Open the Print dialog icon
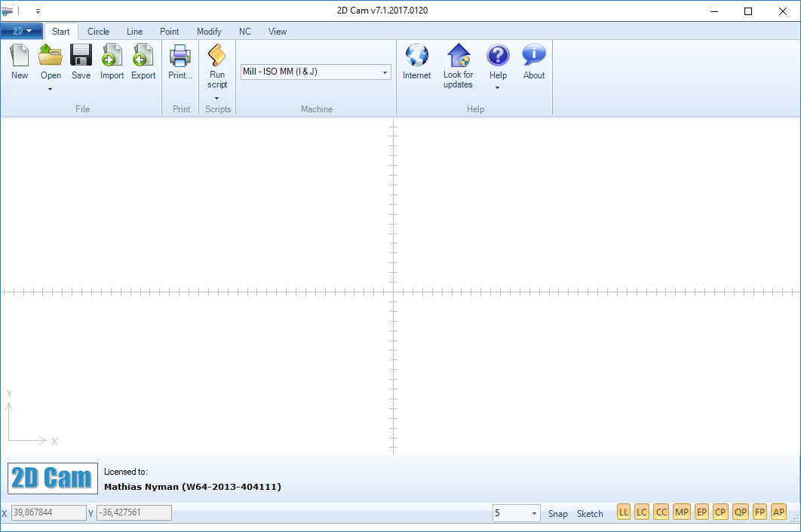The width and height of the screenshot is (801, 532). tap(180, 55)
